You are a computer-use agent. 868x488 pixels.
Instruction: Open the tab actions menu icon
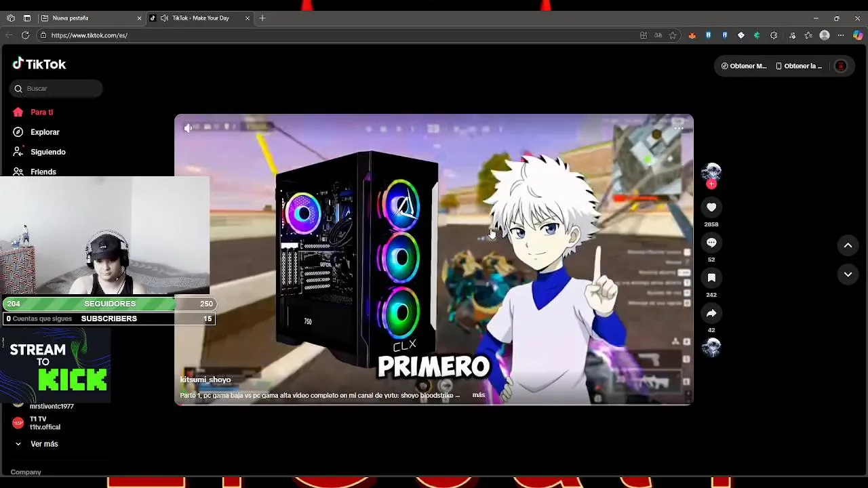click(27, 18)
